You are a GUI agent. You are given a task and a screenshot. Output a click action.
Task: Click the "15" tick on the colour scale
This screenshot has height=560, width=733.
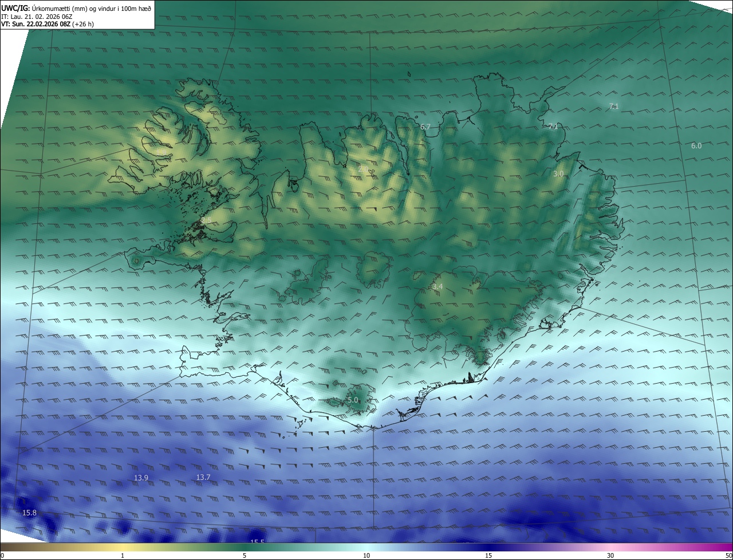point(488,555)
